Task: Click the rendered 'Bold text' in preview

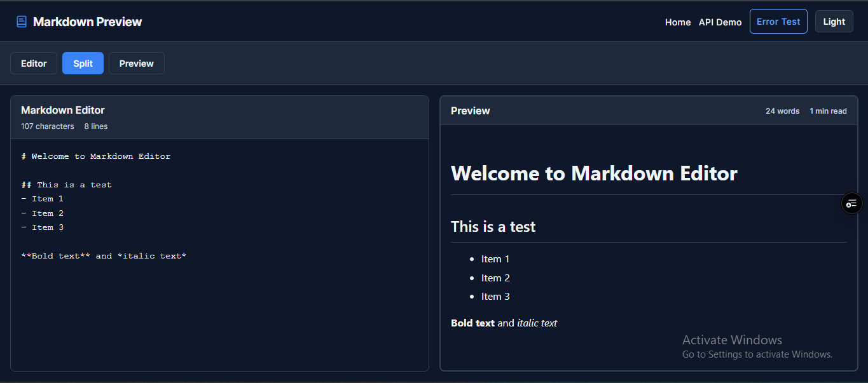Action: [472, 323]
